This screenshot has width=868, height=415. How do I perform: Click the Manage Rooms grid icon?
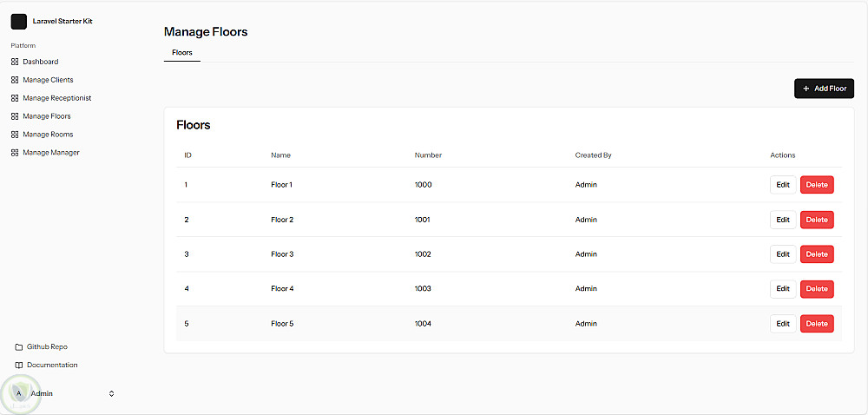pos(15,135)
